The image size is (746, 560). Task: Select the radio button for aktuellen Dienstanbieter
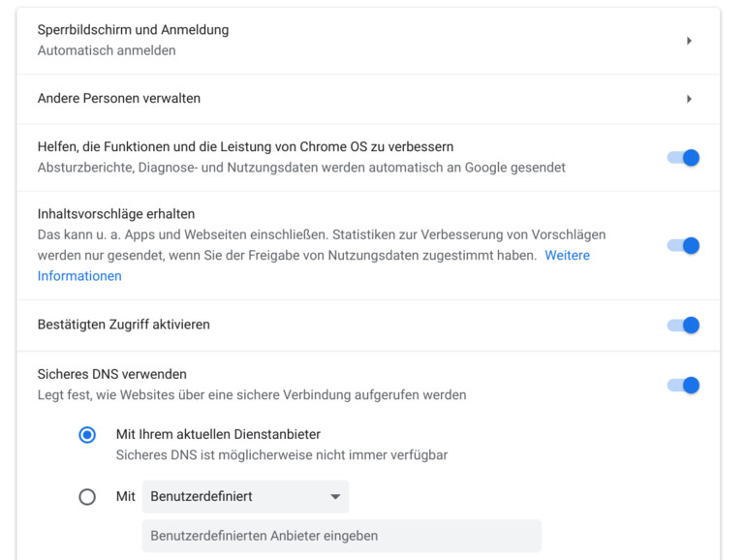click(x=87, y=435)
